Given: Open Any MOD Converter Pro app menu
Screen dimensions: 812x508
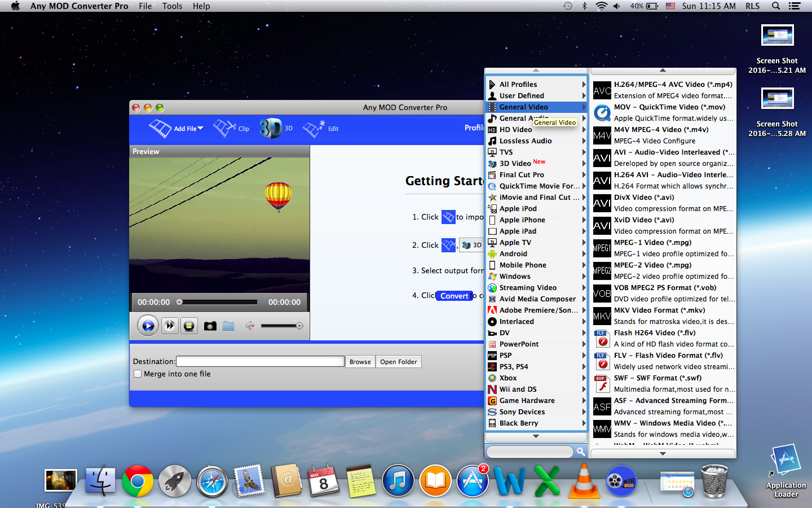Looking at the screenshot, I should coord(80,6).
